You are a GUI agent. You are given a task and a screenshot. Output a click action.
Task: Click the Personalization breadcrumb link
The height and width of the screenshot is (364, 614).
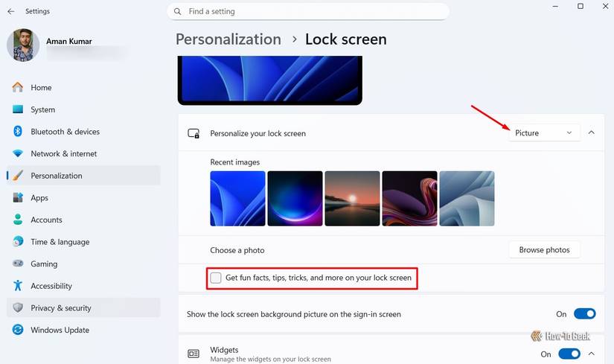click(x=228, y=39)
